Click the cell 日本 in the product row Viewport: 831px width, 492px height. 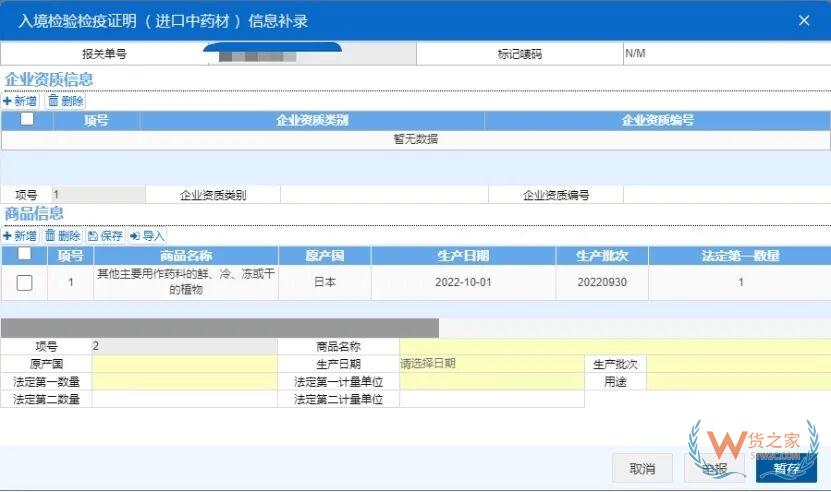coord(325,282)
